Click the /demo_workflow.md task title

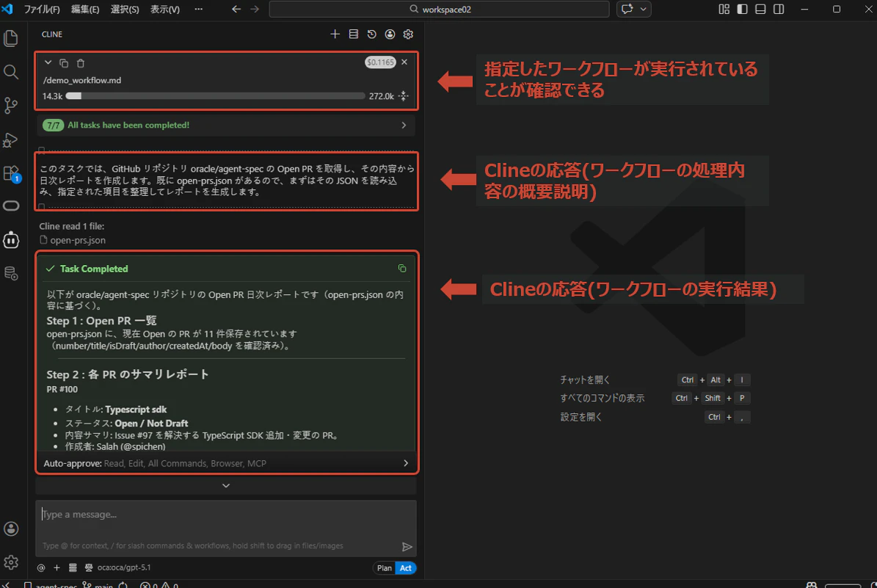82,80
